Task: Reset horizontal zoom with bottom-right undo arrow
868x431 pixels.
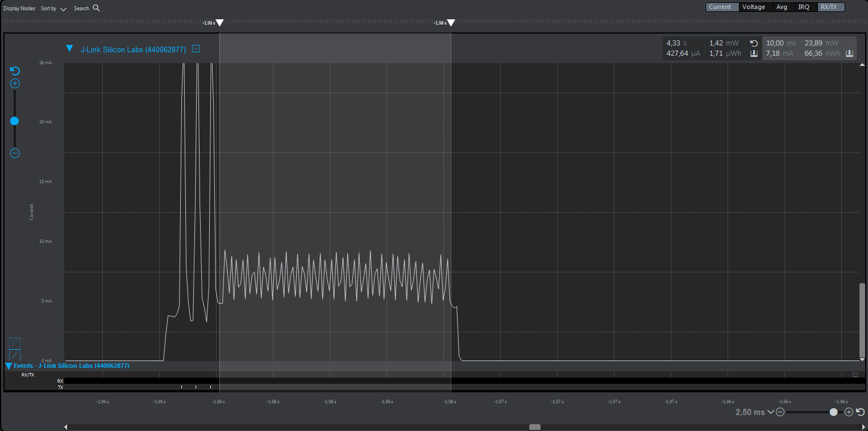Action: point(859,412)
